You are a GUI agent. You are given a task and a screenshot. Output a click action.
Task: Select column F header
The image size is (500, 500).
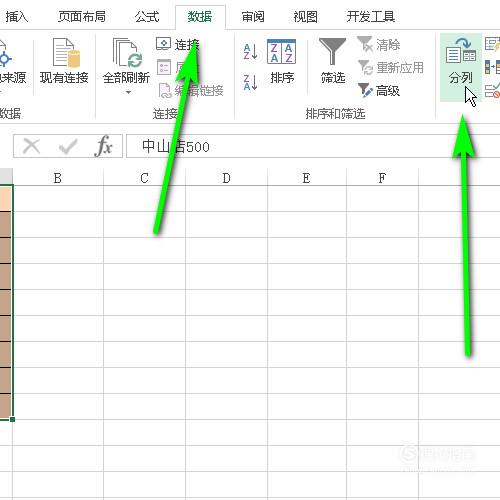point(382,178)
